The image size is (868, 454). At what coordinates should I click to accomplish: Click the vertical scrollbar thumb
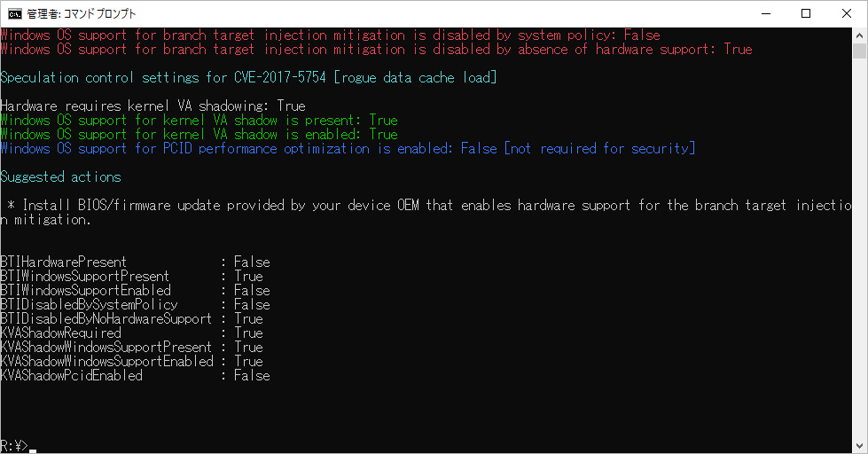pyautogui.click(x=859, y=51)
